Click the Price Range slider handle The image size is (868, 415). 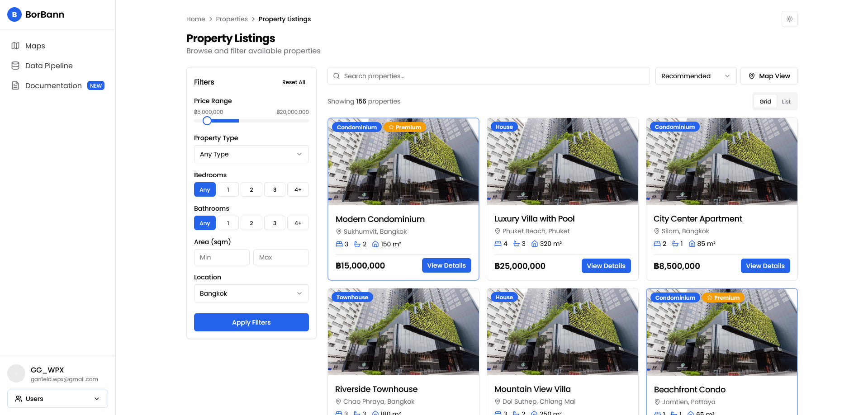point(207,121)
